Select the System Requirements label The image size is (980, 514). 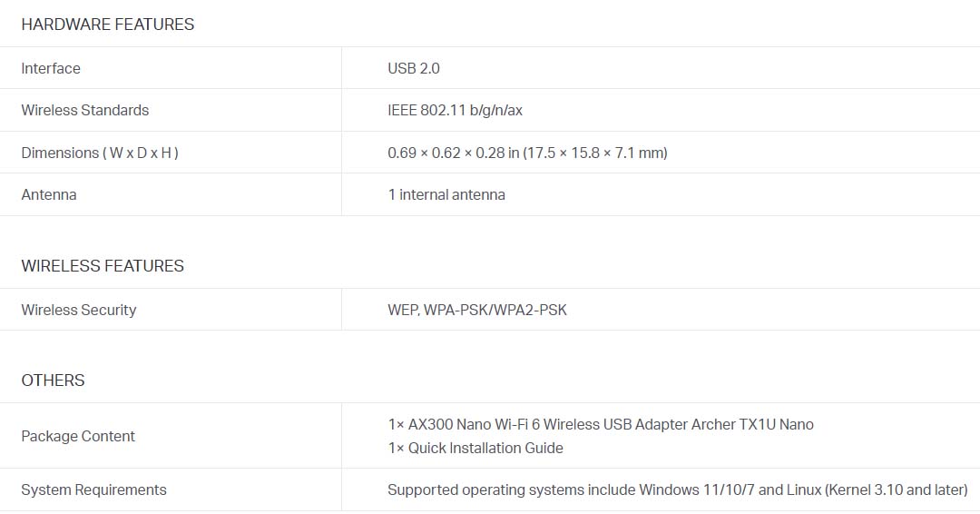pos(93,489)
